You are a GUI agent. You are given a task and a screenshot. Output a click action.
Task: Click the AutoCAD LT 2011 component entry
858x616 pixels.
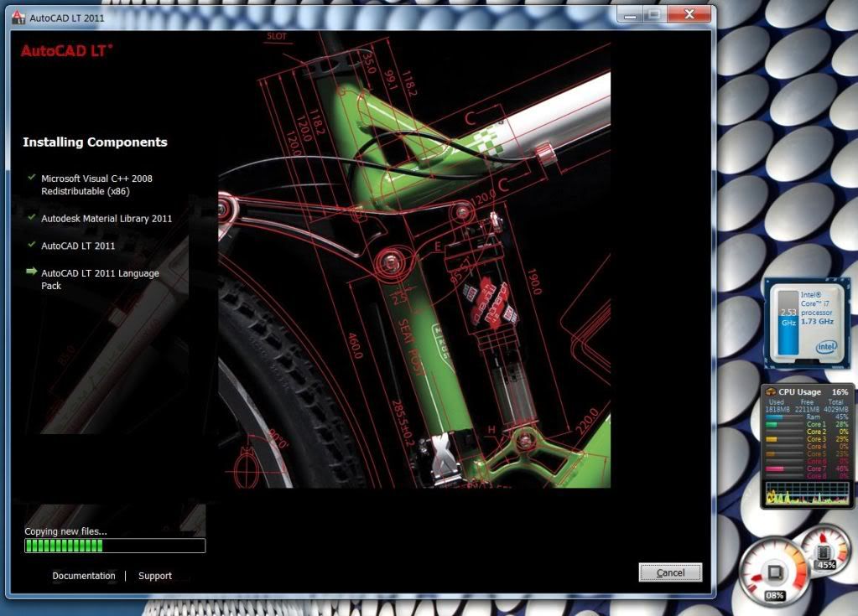coord(78,246)
